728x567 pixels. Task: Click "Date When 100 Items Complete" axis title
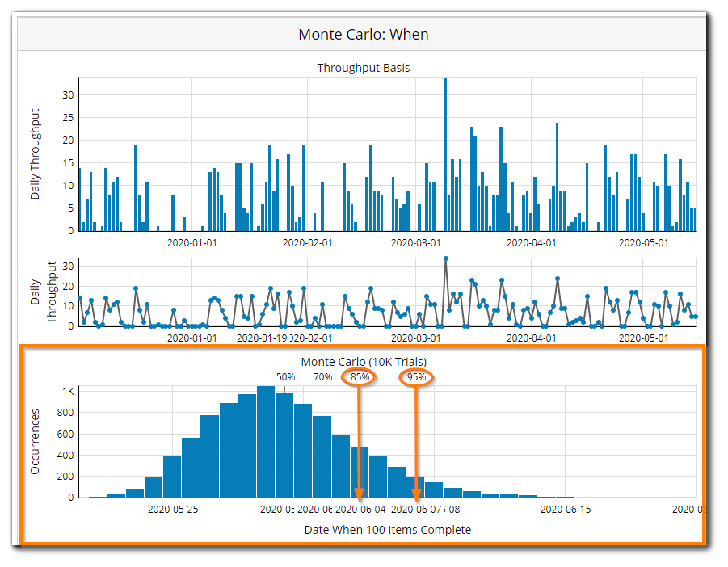tap(387, 530)
